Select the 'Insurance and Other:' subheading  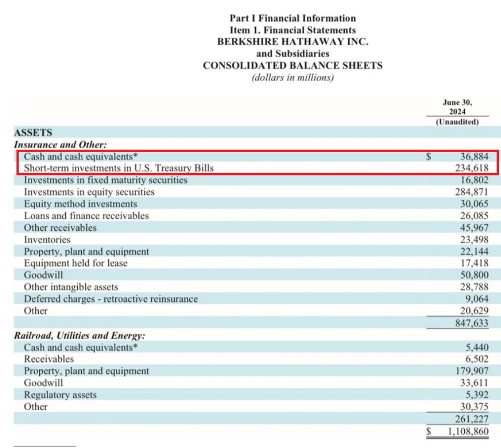tap(60, 145)
